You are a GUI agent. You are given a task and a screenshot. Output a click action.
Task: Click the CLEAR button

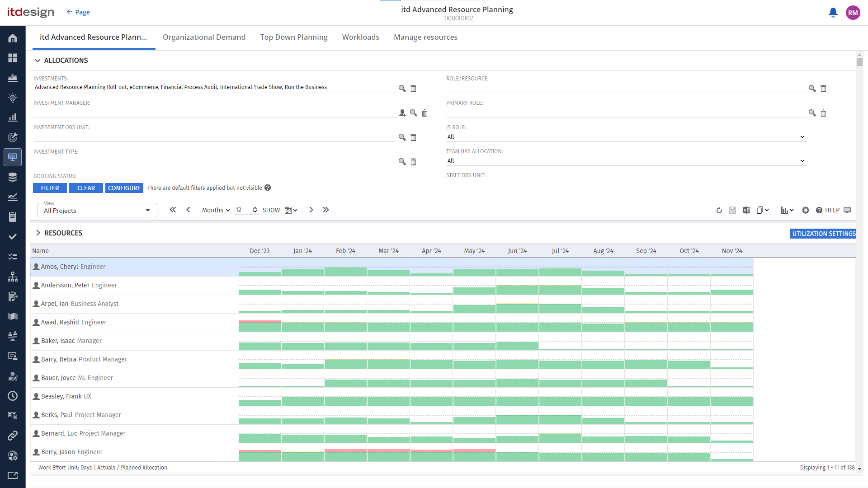pyautogui.click(x=86, y=188)
